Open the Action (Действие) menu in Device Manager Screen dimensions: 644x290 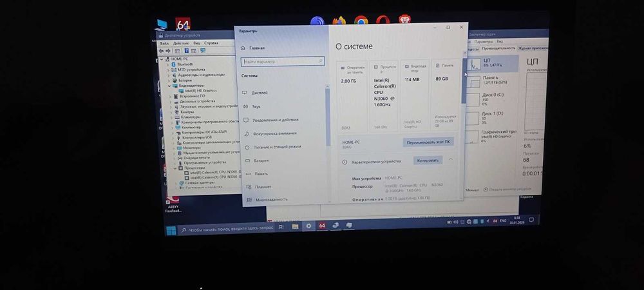181,43
